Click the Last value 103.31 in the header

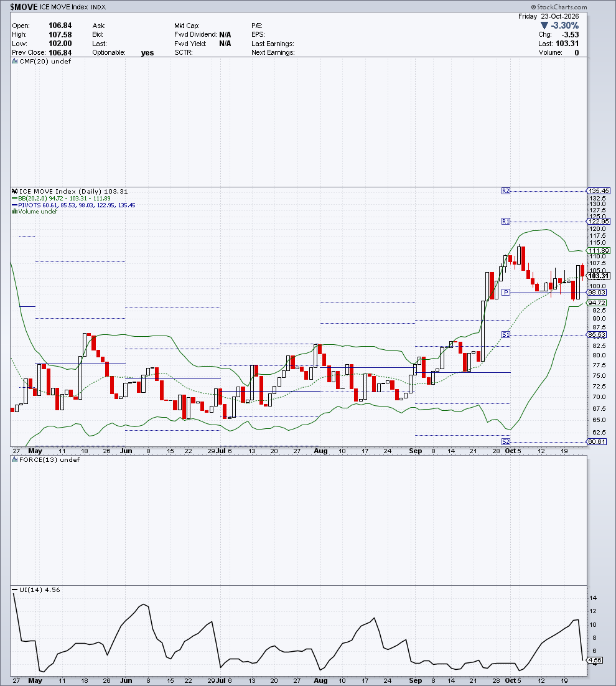tap(567, 44)
